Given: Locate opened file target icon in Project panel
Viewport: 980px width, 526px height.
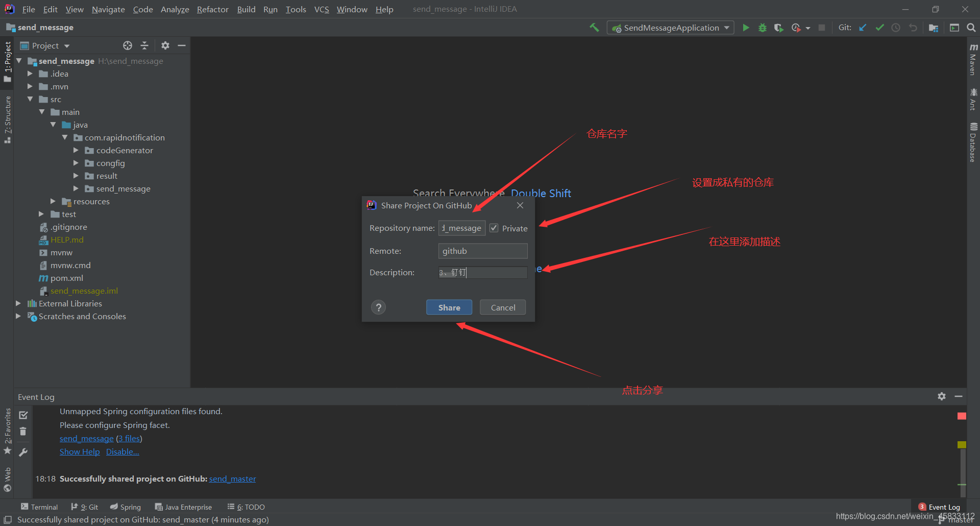Looking at the screenshot, I should [128, 45].
